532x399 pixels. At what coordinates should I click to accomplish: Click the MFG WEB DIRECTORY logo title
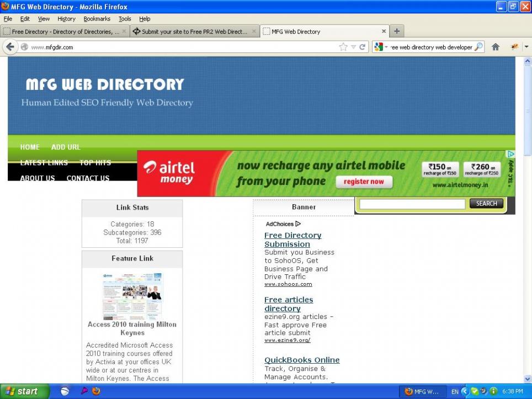coord(105,84)
